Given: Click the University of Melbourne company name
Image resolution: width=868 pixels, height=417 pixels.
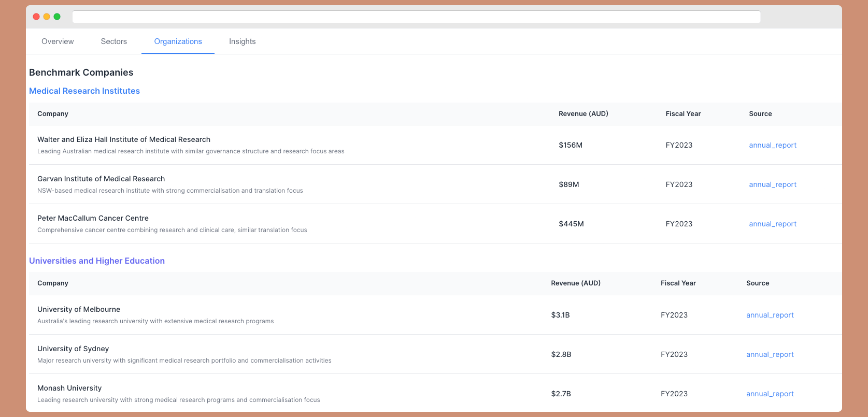Looking at the screenshot, I should click(79, 309).
